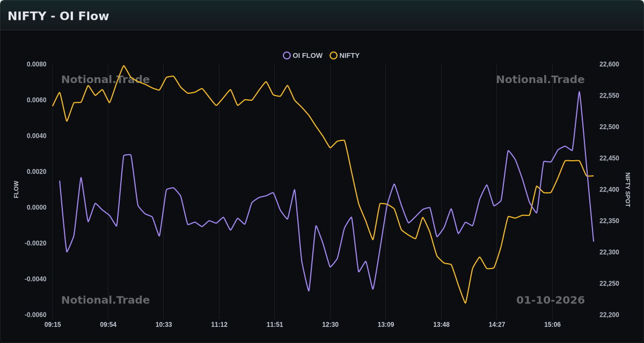Click the lowest trough of the yellow NIFTY line
The width and height of the screenshot is (644, 343).
coord(465,303)
